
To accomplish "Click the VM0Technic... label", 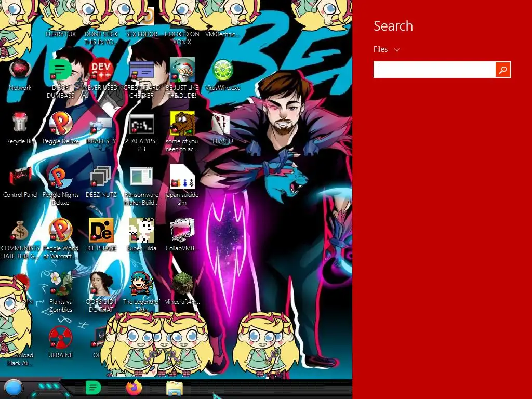I will 222,34.
